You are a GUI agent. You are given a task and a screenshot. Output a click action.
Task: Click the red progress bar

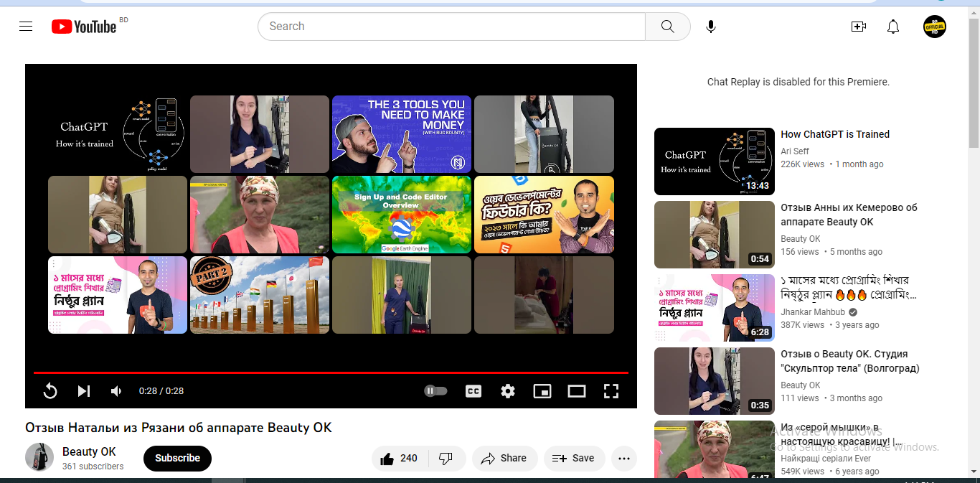[331, 372]
